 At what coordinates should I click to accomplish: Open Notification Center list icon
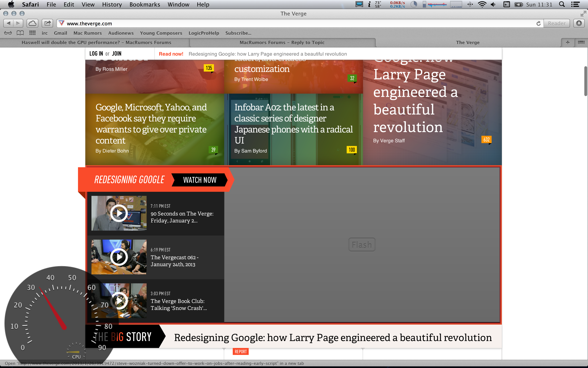click(x=575, y=4)
